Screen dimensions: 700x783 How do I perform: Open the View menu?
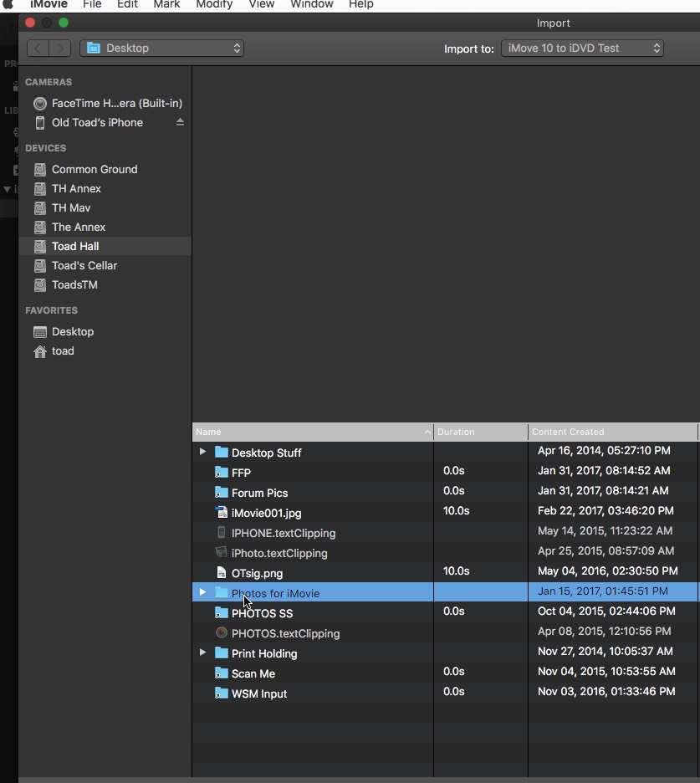click(x=262, y=4)
